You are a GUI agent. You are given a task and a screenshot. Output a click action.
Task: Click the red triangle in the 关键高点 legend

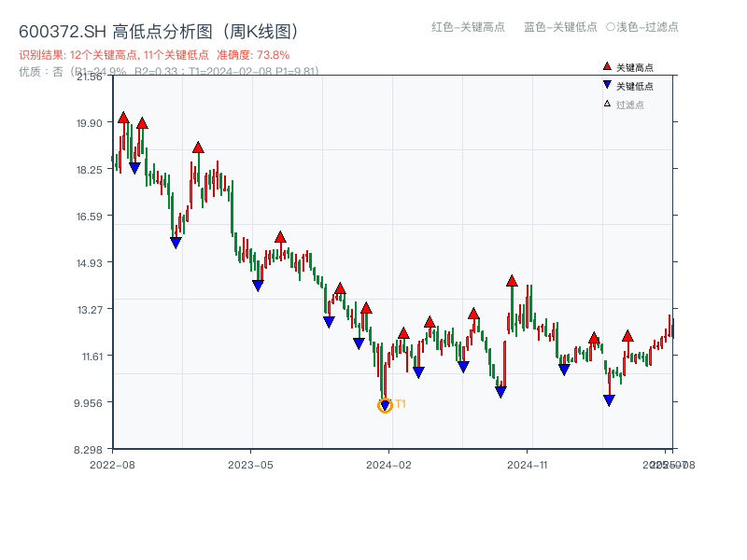coord(607,66)
